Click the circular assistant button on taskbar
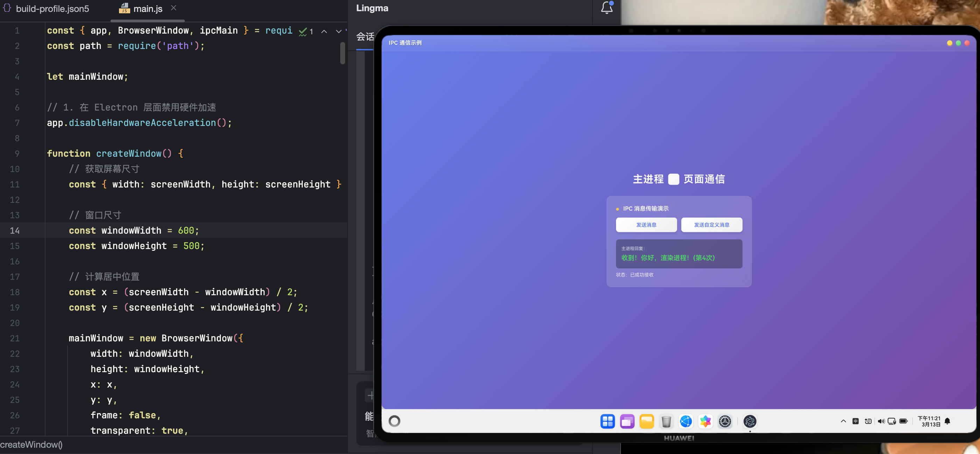 [x=394, y=421]
